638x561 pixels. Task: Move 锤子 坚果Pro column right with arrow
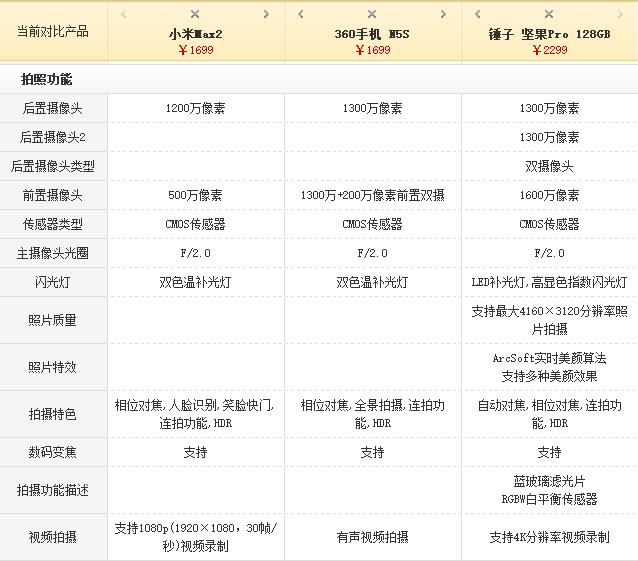click(620, 14)
